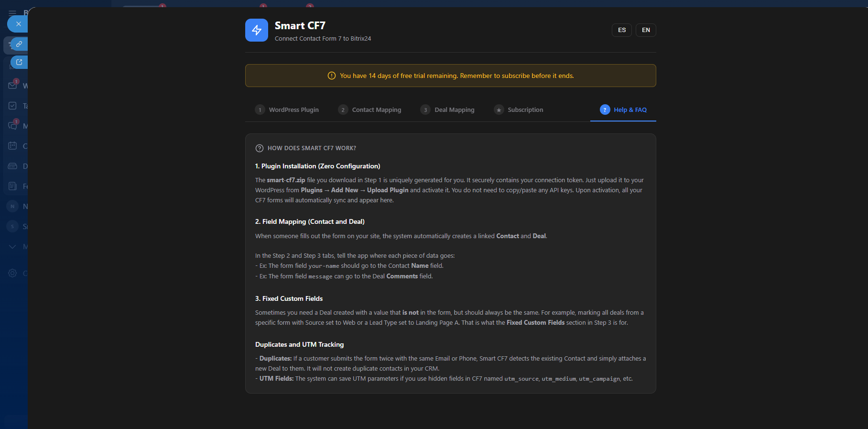Open the calendar icon in sidebar
Viewport: 868px width, 429px height.
click(x=13, y=146)
